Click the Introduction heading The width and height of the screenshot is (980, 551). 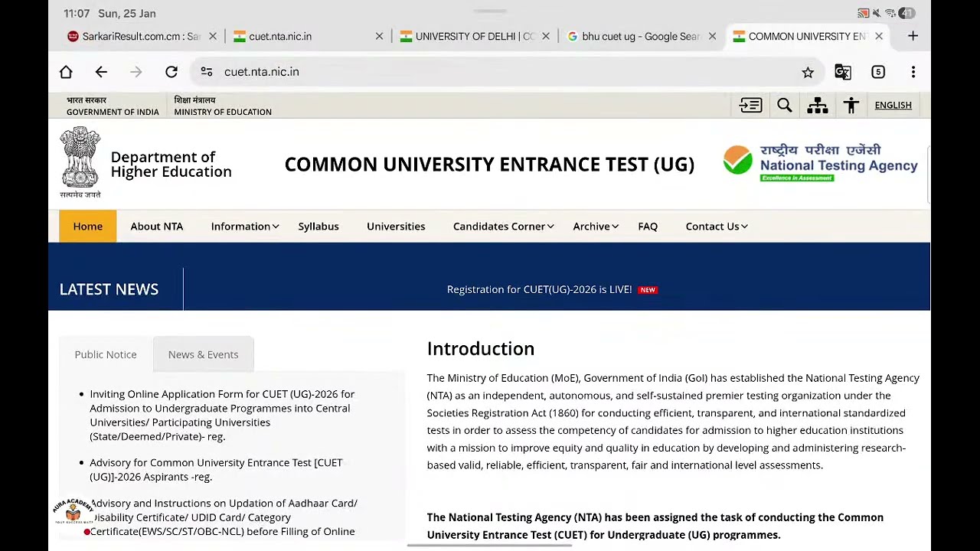(x=481, y=349)
